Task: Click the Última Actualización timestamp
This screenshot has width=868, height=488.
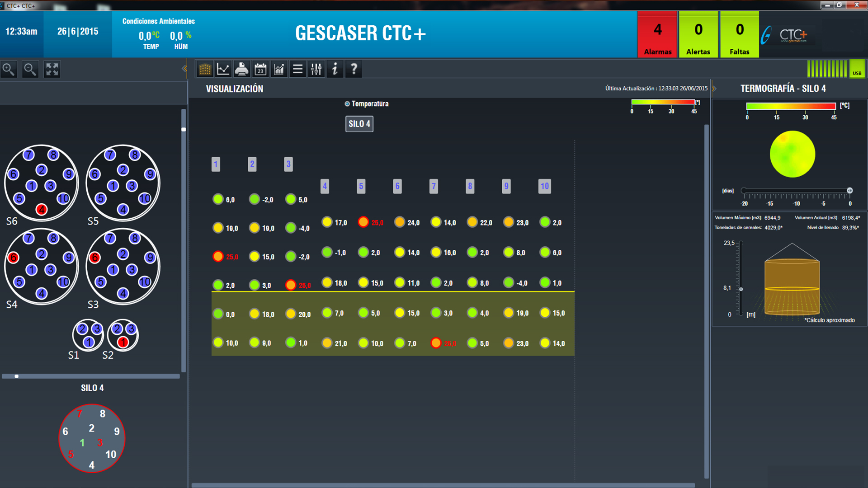Action: coord(656,89)
